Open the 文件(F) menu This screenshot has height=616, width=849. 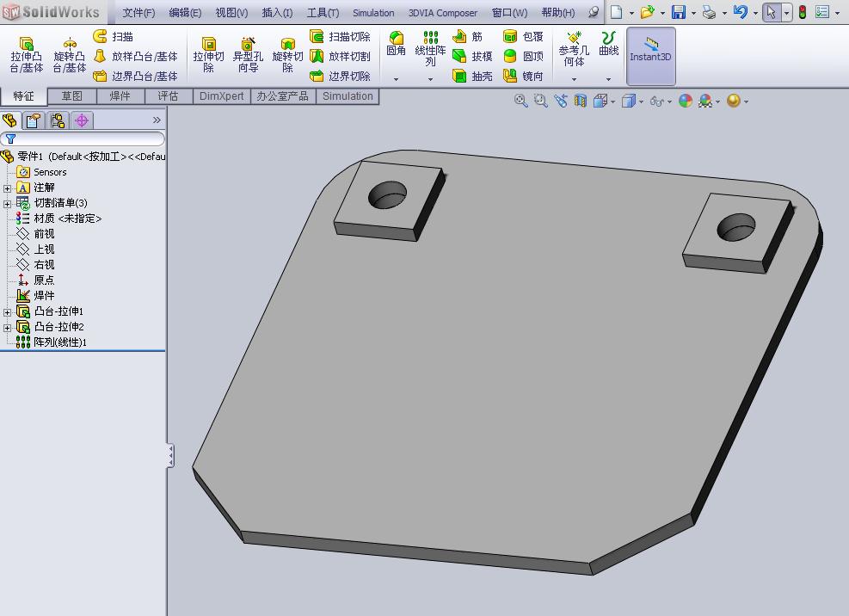coord(138,12)
